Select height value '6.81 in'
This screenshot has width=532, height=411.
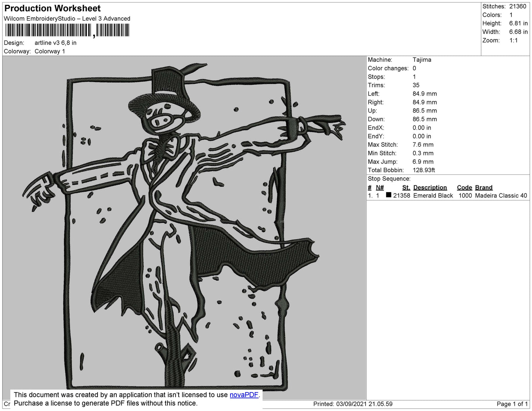518,23
